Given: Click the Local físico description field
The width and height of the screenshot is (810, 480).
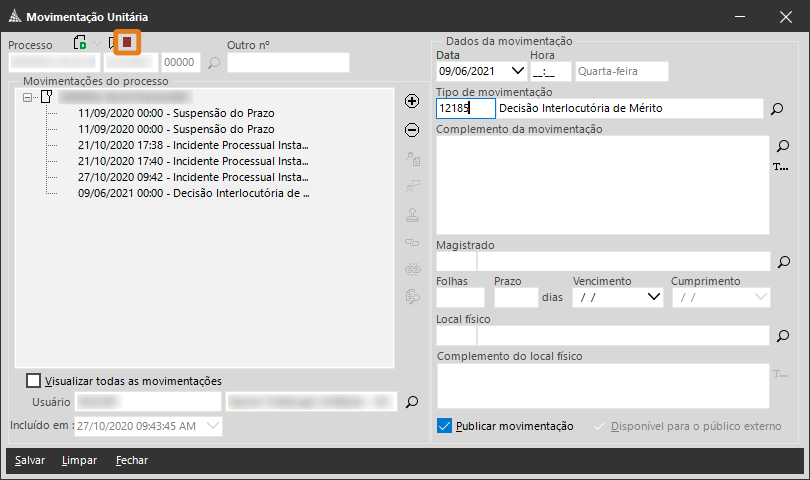Looking at the screenshot, I should (x=623, y=336).
